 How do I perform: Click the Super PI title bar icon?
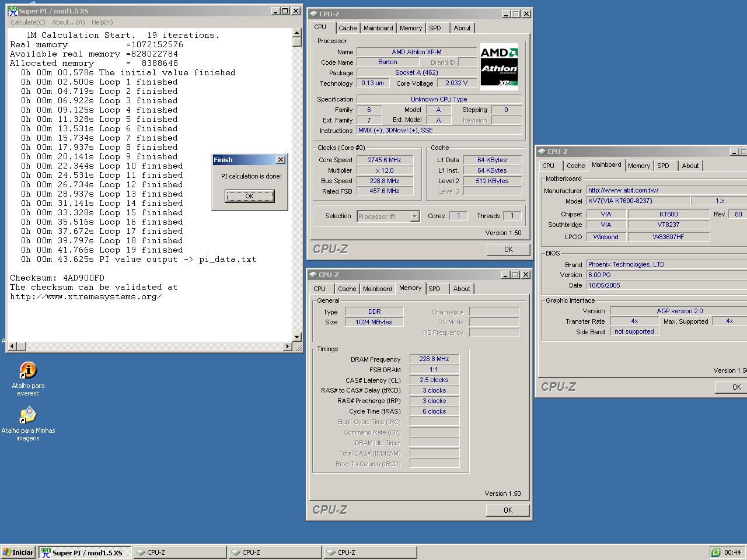(x=13, y=11)
